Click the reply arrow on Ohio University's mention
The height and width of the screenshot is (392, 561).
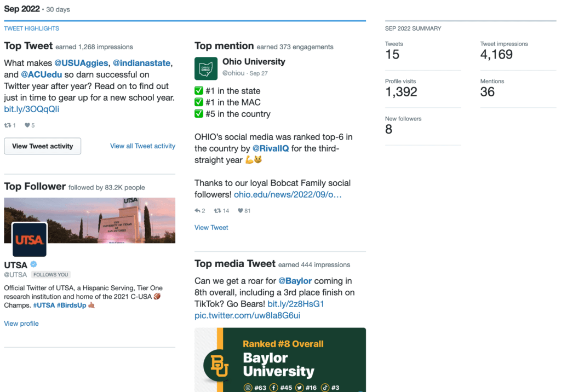click(198, 210)
